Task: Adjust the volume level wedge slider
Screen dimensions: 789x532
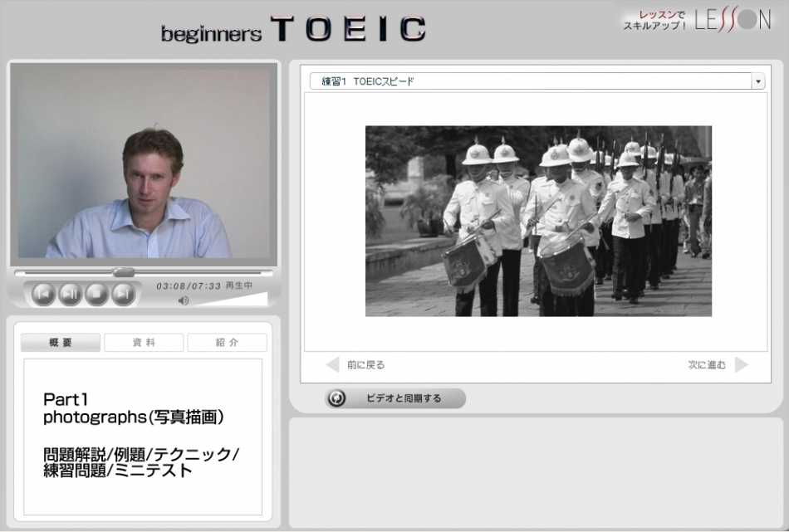Action: [230, 300]
